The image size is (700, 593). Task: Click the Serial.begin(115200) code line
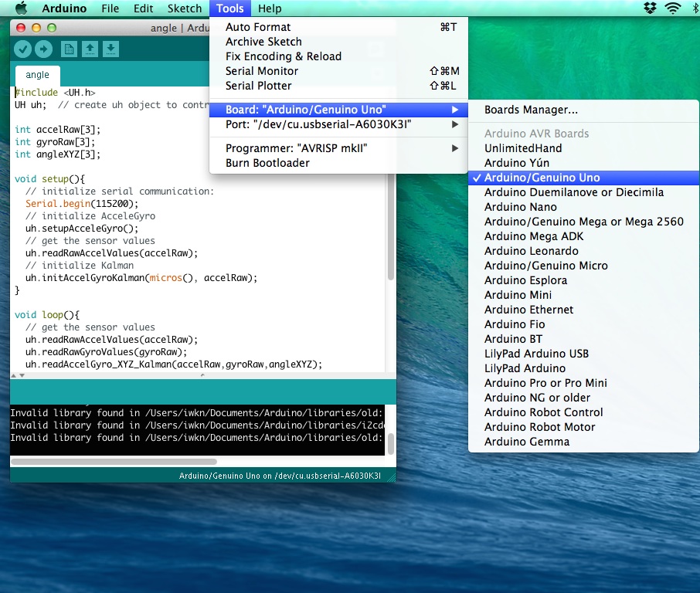click(x=82, y=204)
